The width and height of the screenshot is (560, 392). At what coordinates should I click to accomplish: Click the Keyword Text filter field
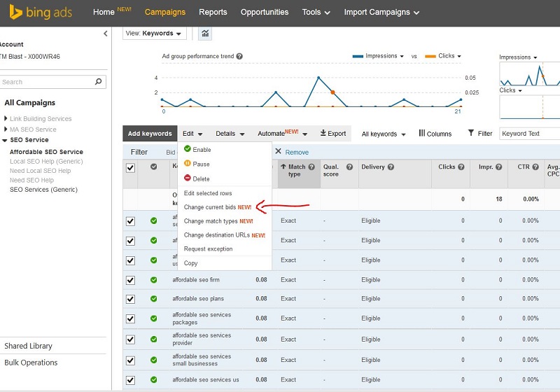click(x=529, y=134)
